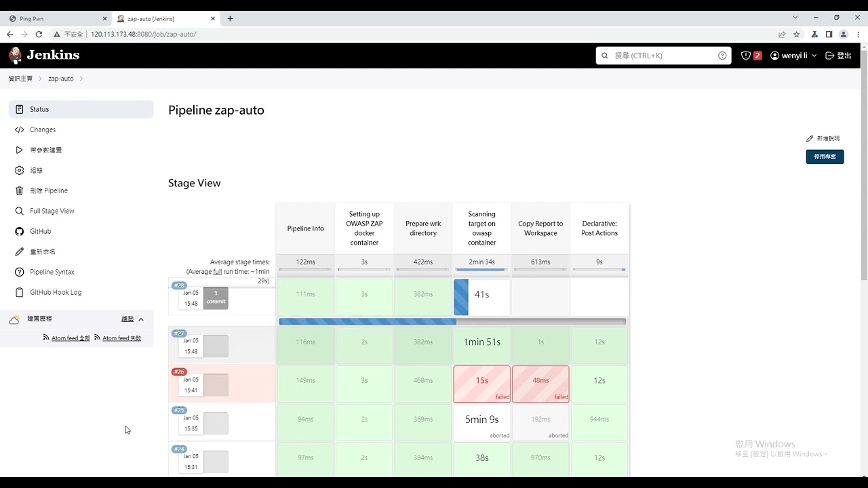The width and height of the screenshot is (868, 488).
Task: Focus the Jenkins search field
Action: [x=663, y=56]
